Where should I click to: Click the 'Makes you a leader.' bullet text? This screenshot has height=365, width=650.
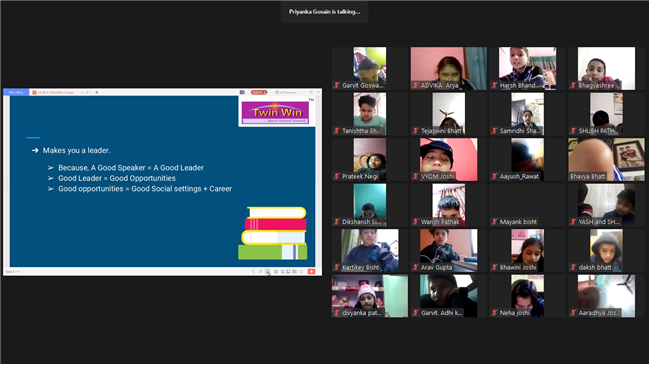point(77,151)
